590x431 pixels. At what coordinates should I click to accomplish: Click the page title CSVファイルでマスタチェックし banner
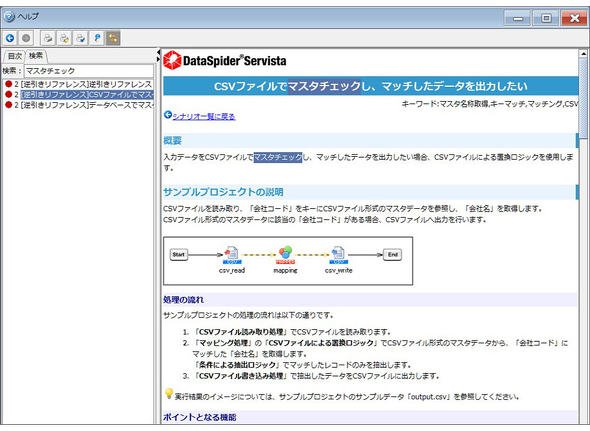click(x=371, y=86)
